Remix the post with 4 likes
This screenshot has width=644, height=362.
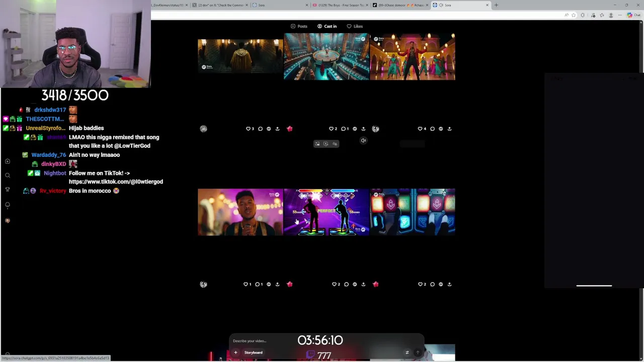click(x=441, y=129)
